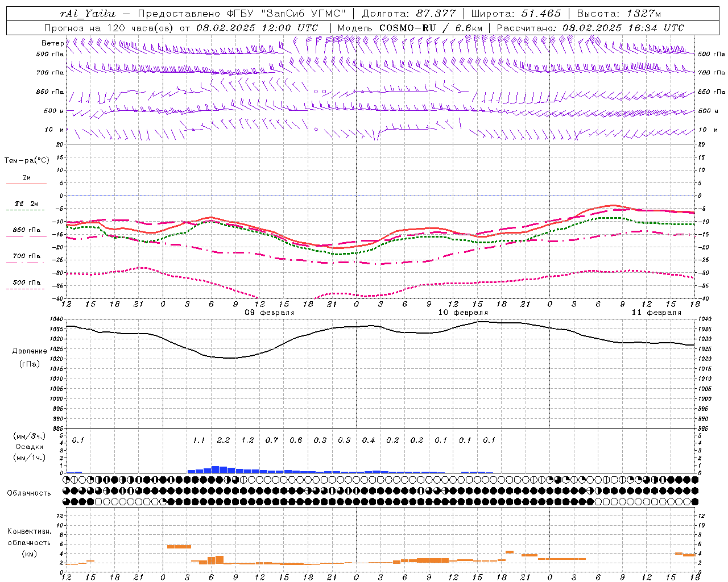Screen dimensions: 728x582
Task: Click the 1.2 precipitation amount value
Action: [247, 440]
